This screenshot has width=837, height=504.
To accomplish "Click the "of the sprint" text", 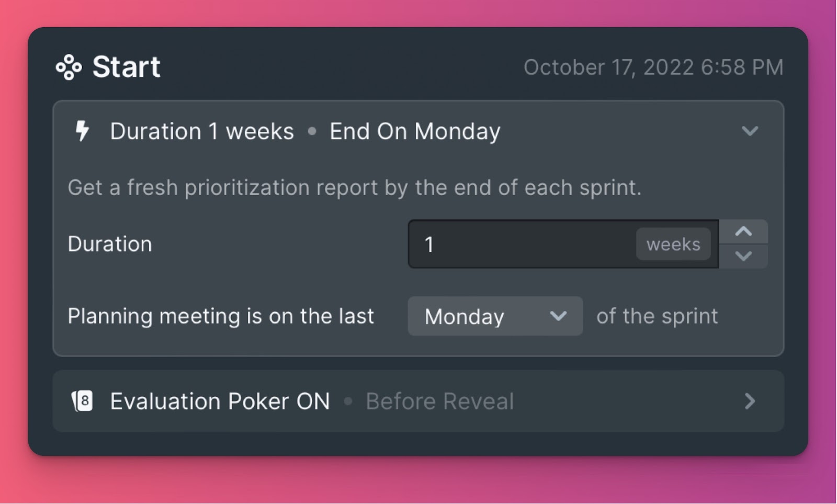I will 657,316.
